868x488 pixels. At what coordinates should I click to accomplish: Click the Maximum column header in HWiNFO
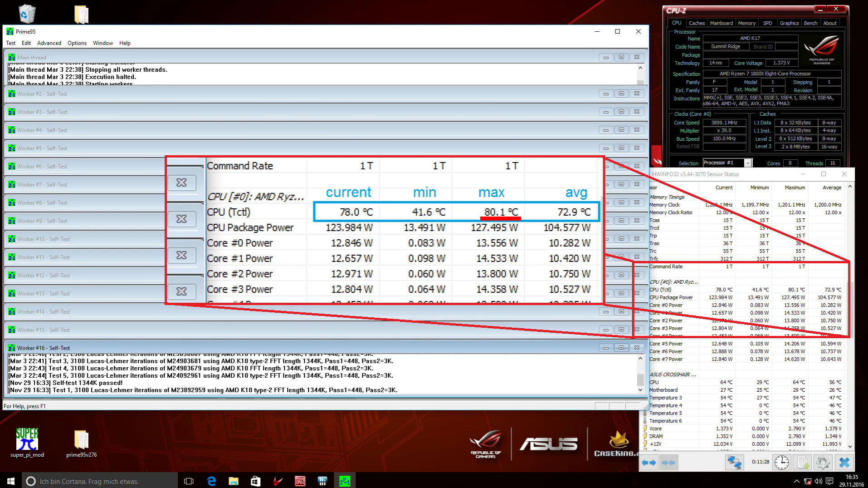[795, 187]
